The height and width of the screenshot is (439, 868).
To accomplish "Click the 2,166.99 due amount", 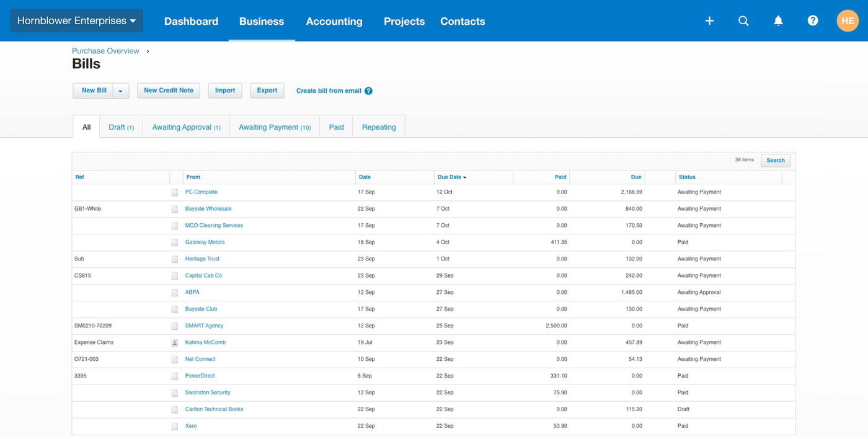I will coord(631,192).
